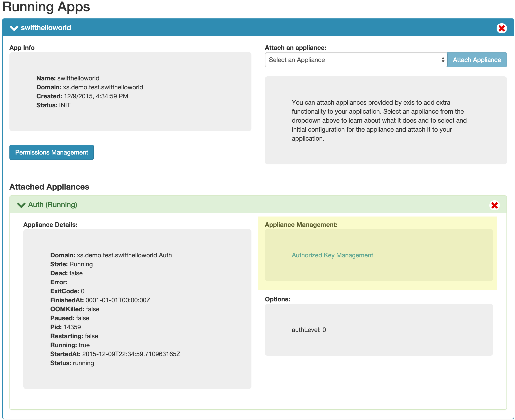Click the Attached Appliances section heading
Screen dimensions: 515x420
(49, 187)
